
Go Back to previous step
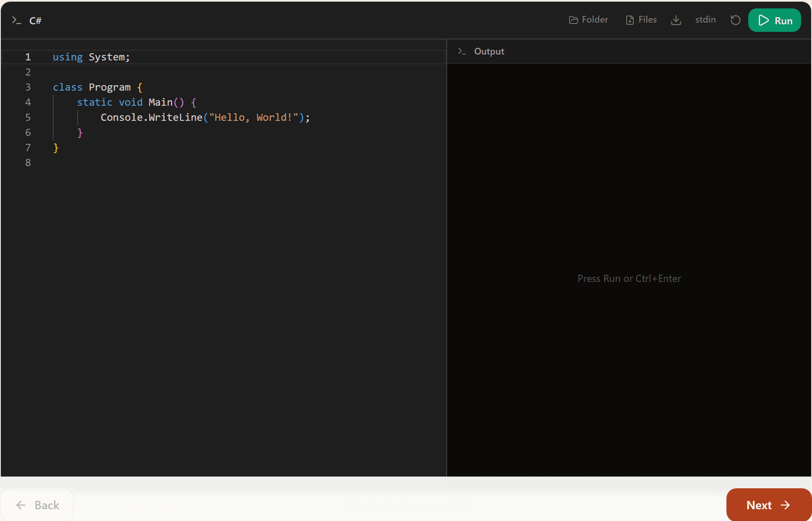pos(37,505)
